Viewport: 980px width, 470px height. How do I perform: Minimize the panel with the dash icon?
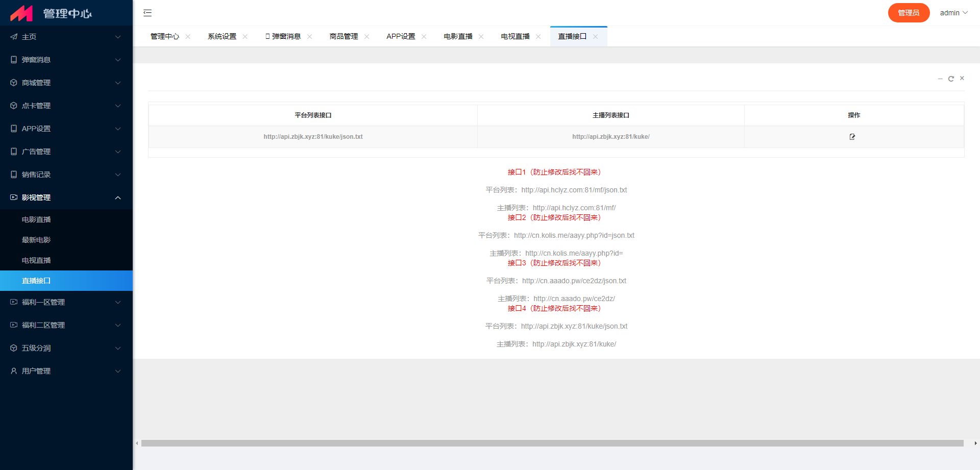[x=940, y=79]
